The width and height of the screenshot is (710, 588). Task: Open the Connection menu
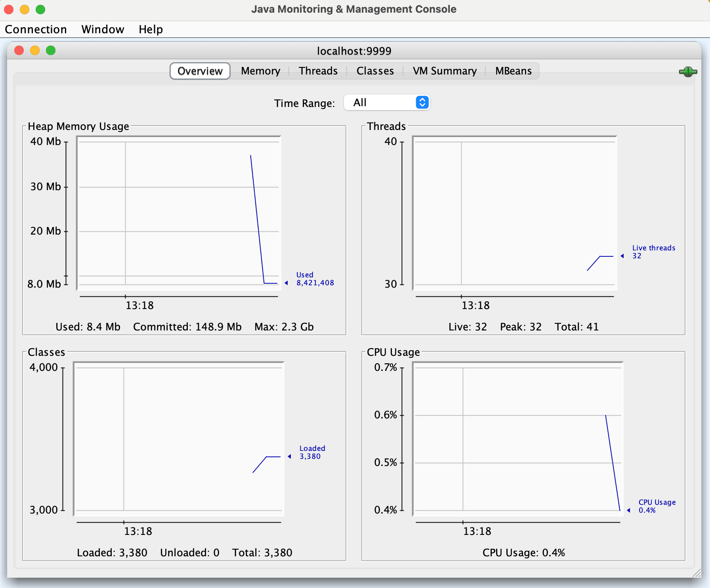tap(36, 29)
